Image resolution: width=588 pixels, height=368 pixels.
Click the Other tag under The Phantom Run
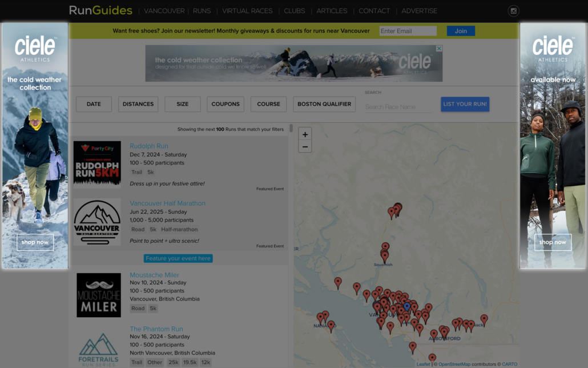tap(155, 362)
